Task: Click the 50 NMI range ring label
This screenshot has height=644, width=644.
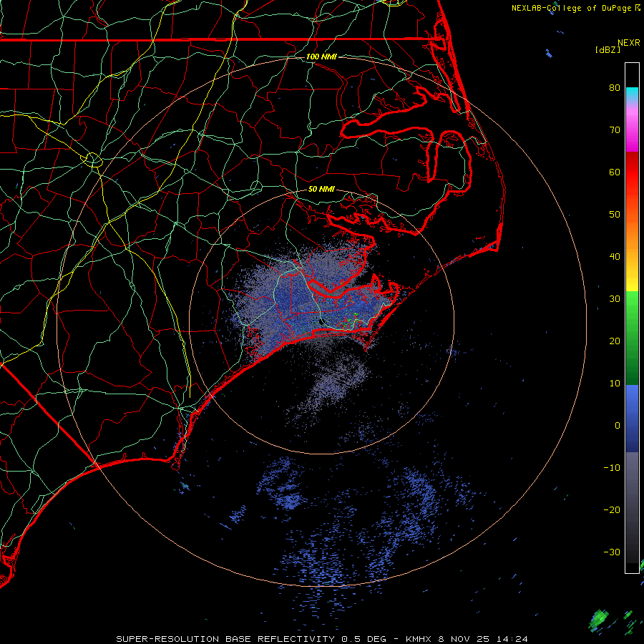Action: [321, 190]
